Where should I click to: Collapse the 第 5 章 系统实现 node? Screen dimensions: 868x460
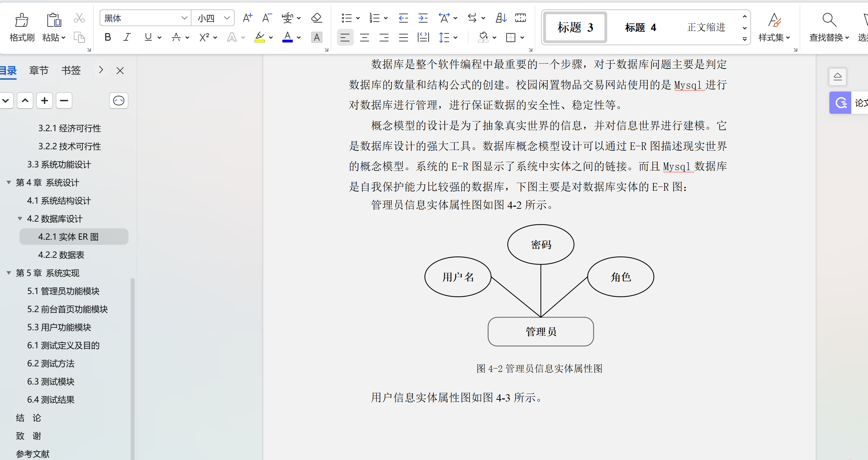point(9,273)
